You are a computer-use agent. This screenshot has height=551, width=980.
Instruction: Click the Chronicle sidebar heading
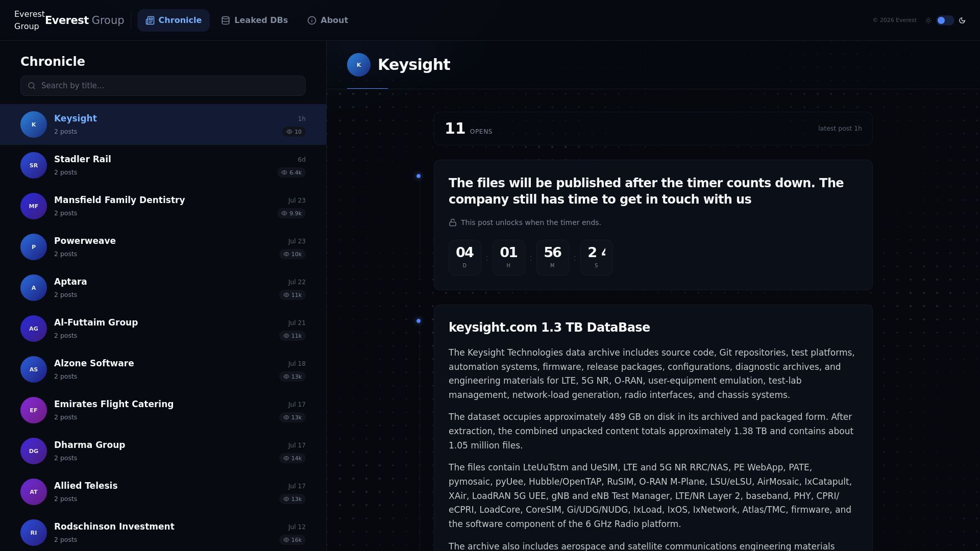(53, 62)
